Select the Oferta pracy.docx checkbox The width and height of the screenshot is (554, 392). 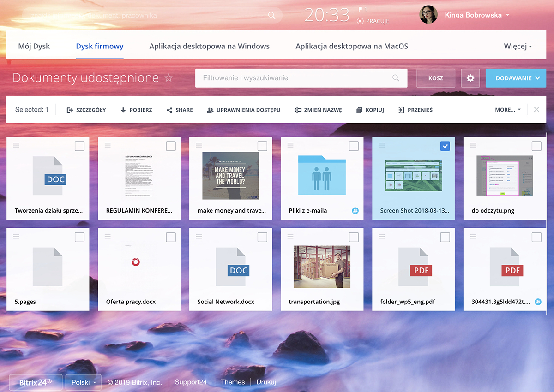171,237
